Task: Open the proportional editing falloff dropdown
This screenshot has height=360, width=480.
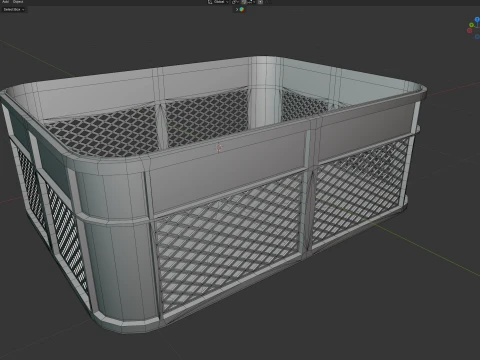Action: (267, 2)
